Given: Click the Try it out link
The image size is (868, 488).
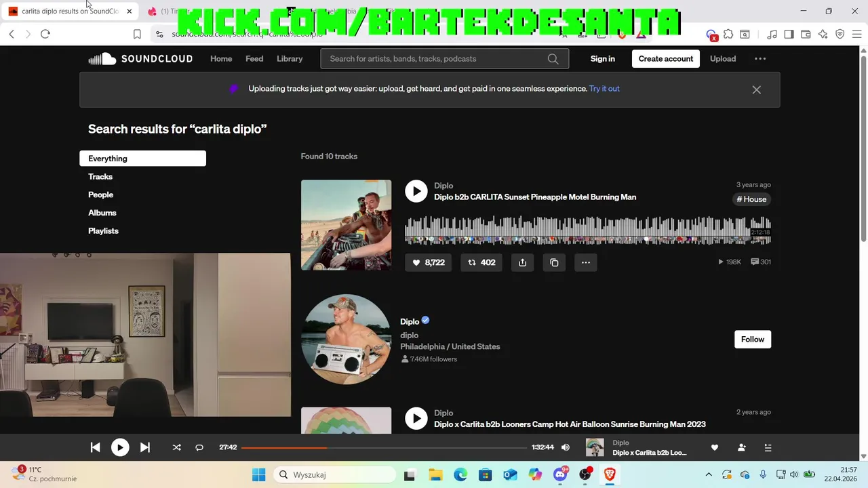Looking at the screenshot, I should coord(604,89).
